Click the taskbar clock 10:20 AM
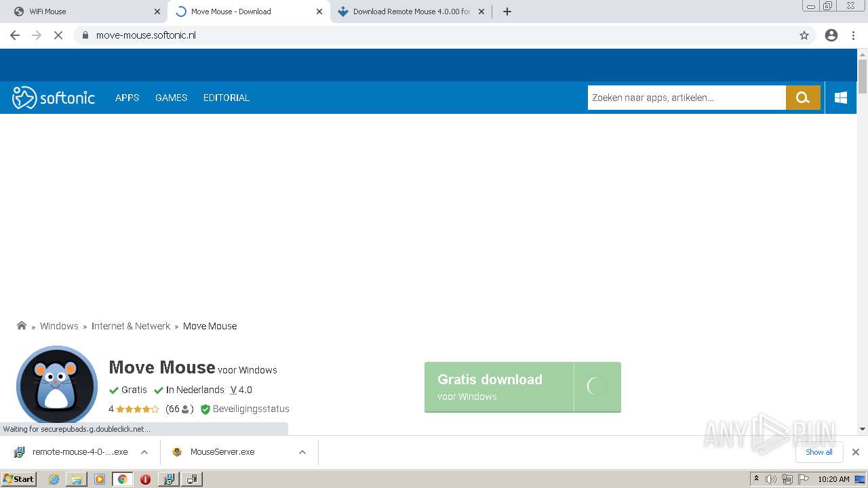The width and height of the screenshot is (868, 488). pos(833,479)
